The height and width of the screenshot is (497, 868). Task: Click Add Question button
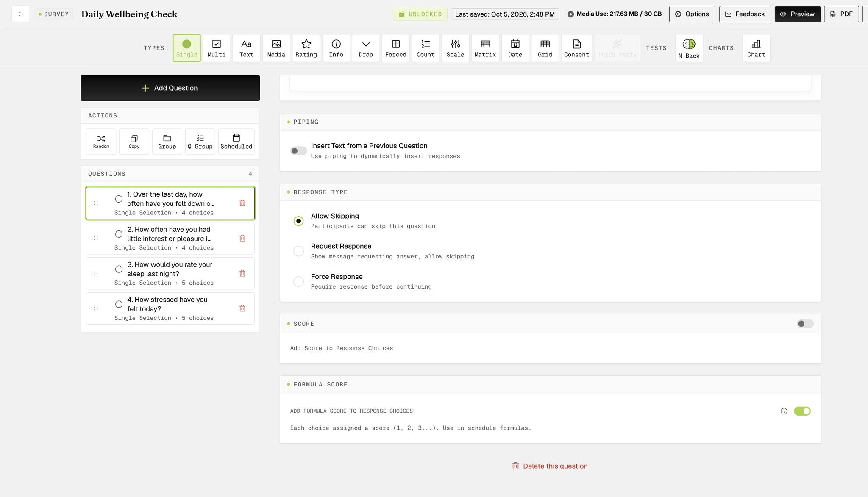pos(170,88)
